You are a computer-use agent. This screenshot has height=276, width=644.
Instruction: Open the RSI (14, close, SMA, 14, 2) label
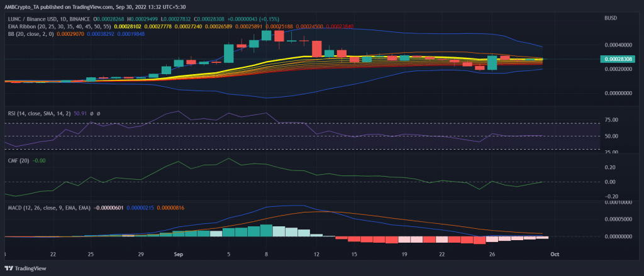point(38,113)
